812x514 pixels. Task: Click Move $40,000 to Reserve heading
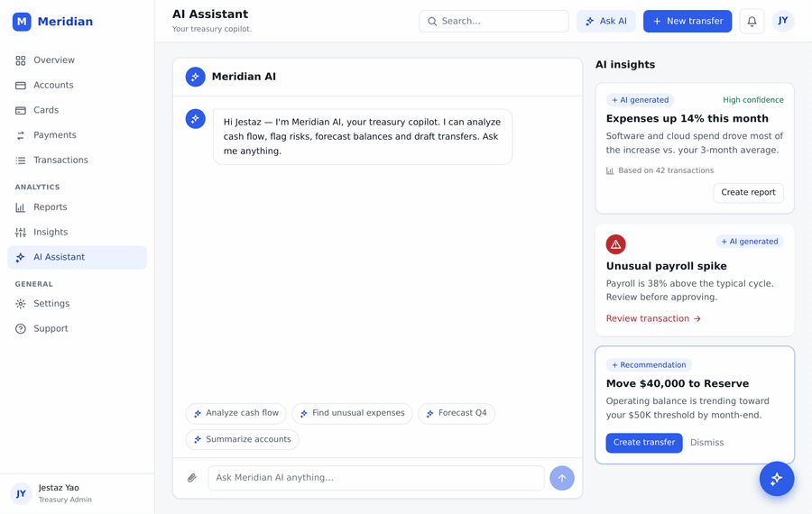678,383
